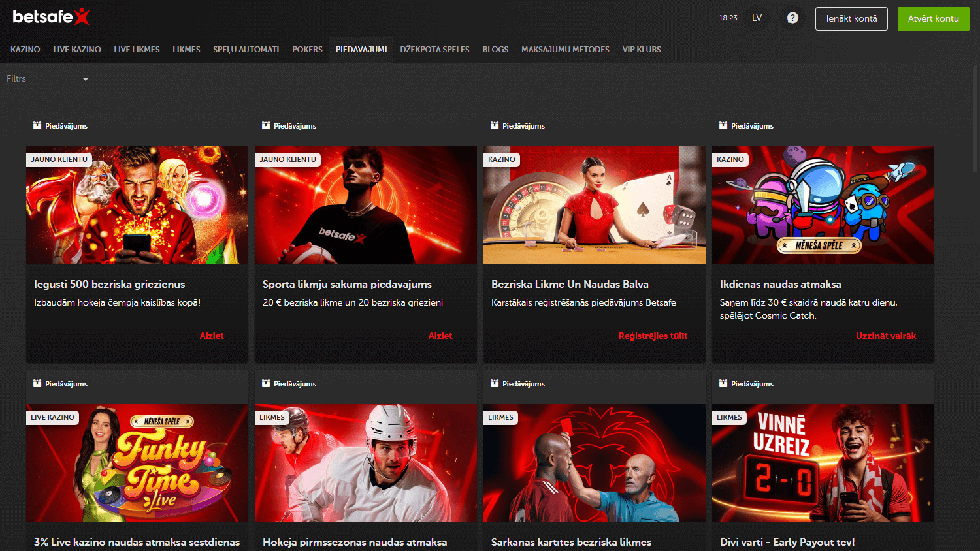Open the Filtrs arrow chevron

coord(85,78)
